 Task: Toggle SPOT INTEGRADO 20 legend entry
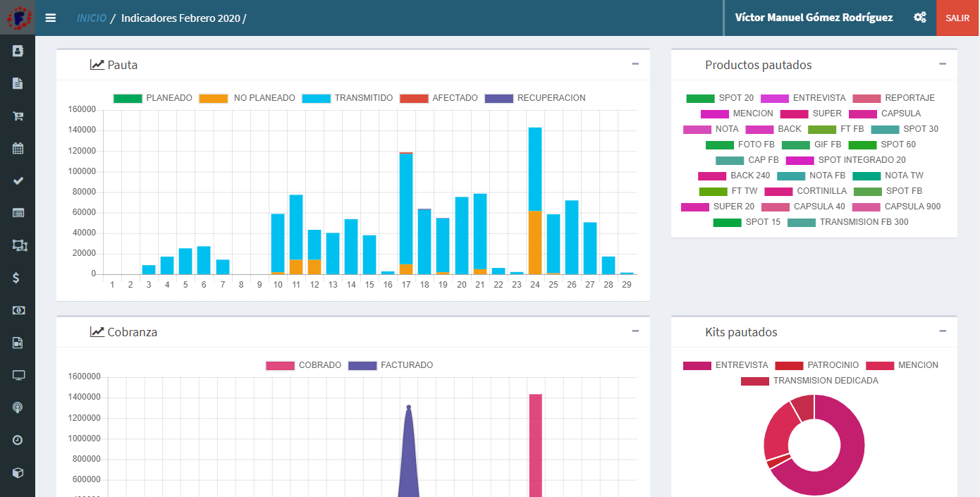pos(846,160)
